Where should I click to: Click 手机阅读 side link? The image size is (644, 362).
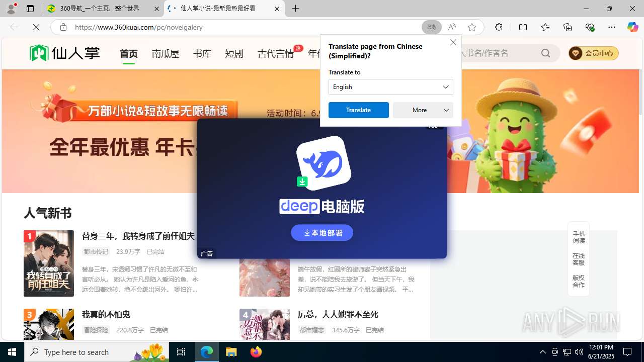(579, 237)
